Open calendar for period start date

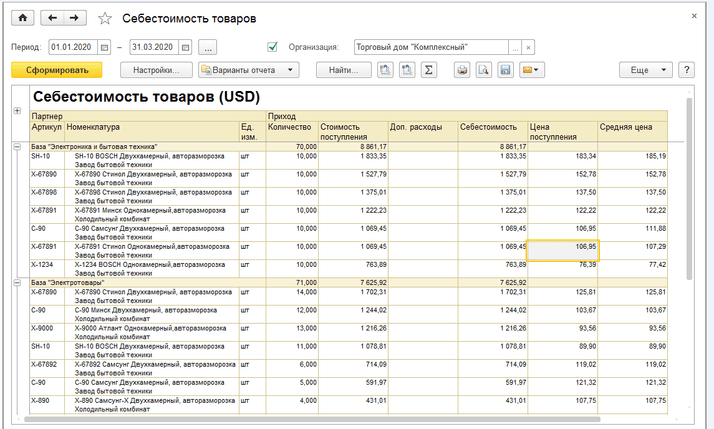(100, 46)
